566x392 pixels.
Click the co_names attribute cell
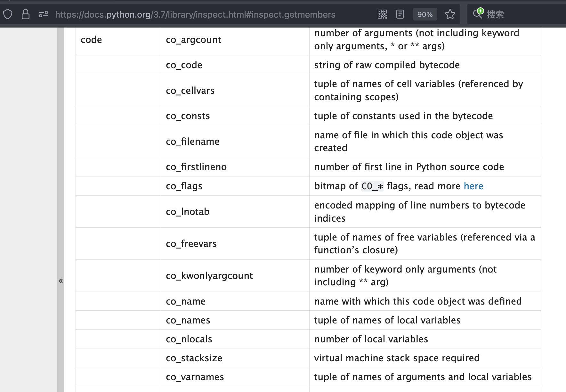tap(235, 320)
